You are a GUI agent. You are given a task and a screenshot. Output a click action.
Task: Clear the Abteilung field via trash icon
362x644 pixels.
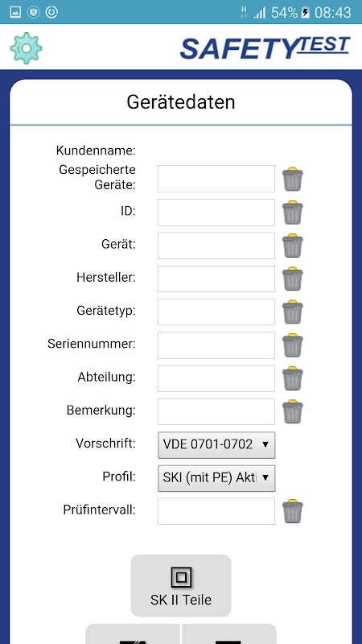coord(292,378)
